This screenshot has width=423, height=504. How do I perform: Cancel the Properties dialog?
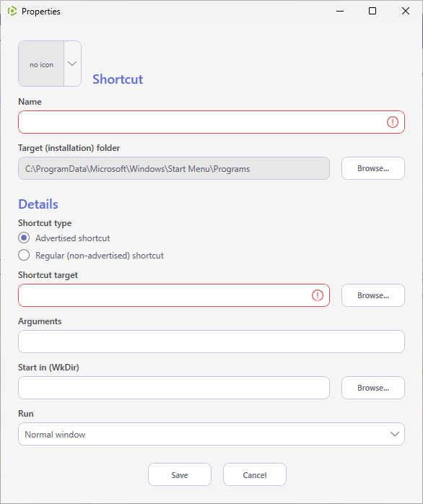coord(255,474)
